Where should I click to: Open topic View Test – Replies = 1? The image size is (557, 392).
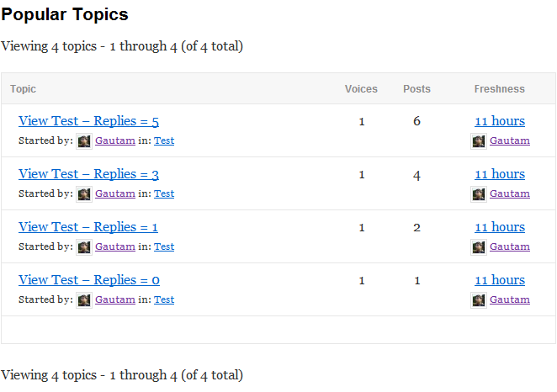(88, 227)
